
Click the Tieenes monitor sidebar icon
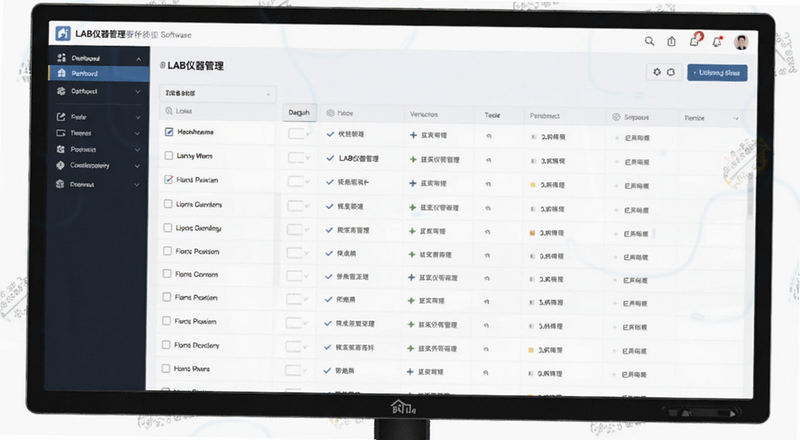tap(61, 133)
